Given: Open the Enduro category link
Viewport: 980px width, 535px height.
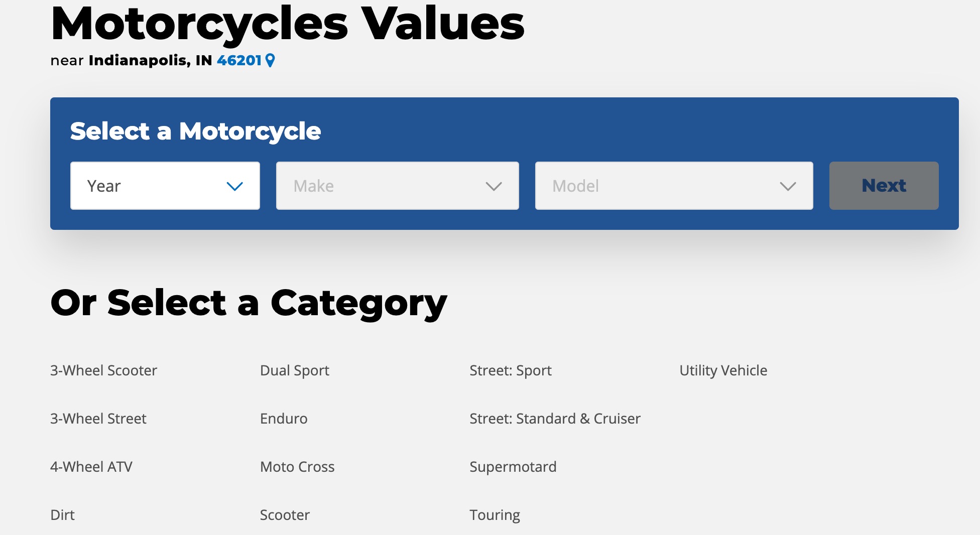Looking at the screenshot, I should pyautogui.click(x=284, y=419).
